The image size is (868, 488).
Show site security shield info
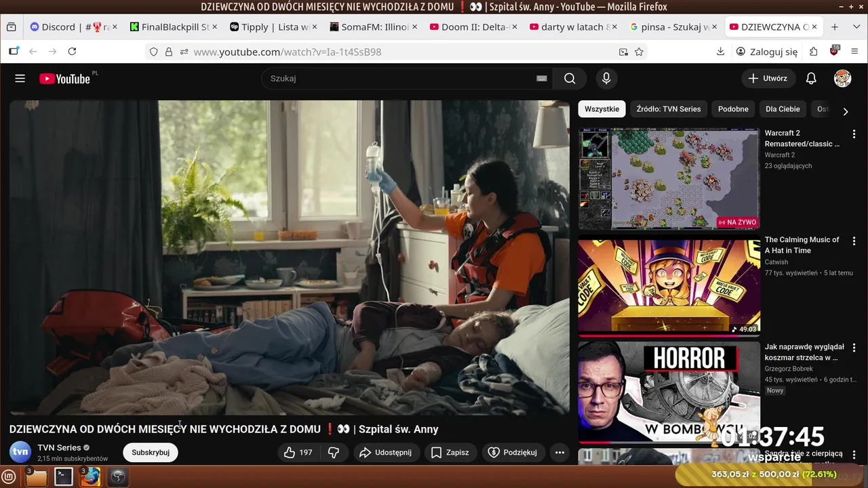154,52
